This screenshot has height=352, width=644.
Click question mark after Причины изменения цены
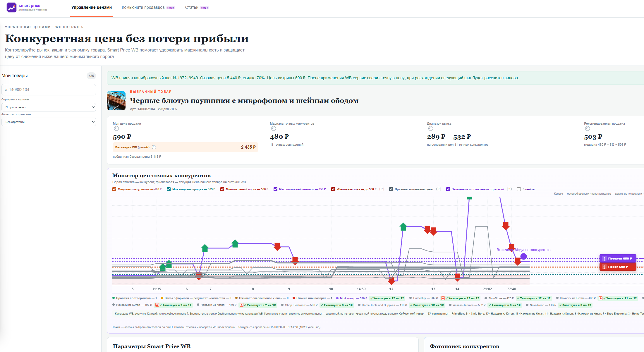tap(438, 189)
